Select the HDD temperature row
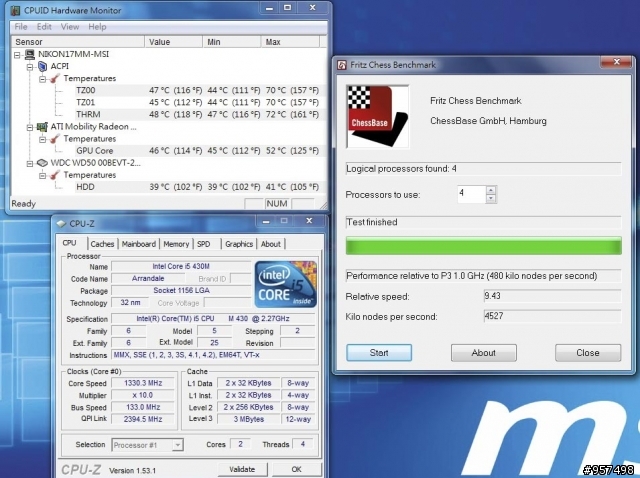The width and height of the screenshot is (640, 478). point(198,187)
